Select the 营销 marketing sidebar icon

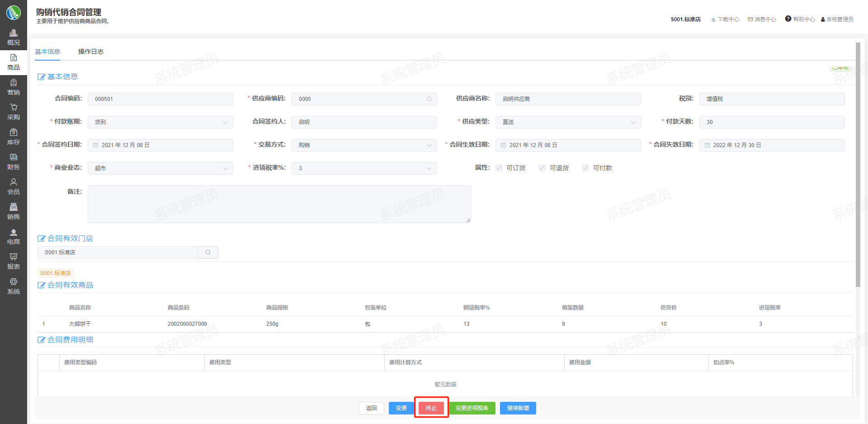[x=14, y=83]
